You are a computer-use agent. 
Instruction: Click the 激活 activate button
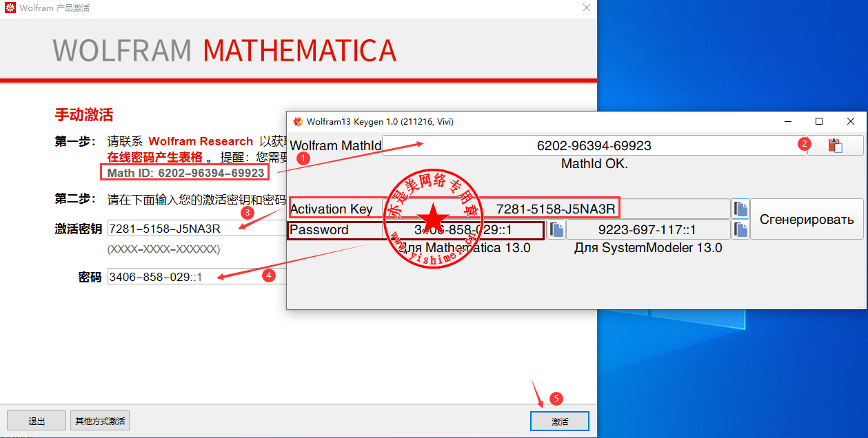[x=559, y=421]
